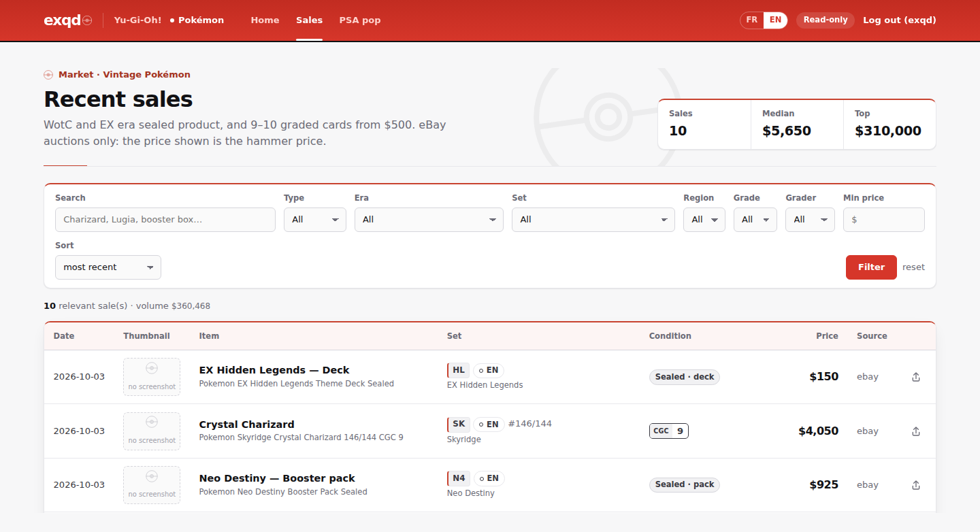
Task: Select the EX Hidden Legends — Deck title
Action: pos(274,370)
